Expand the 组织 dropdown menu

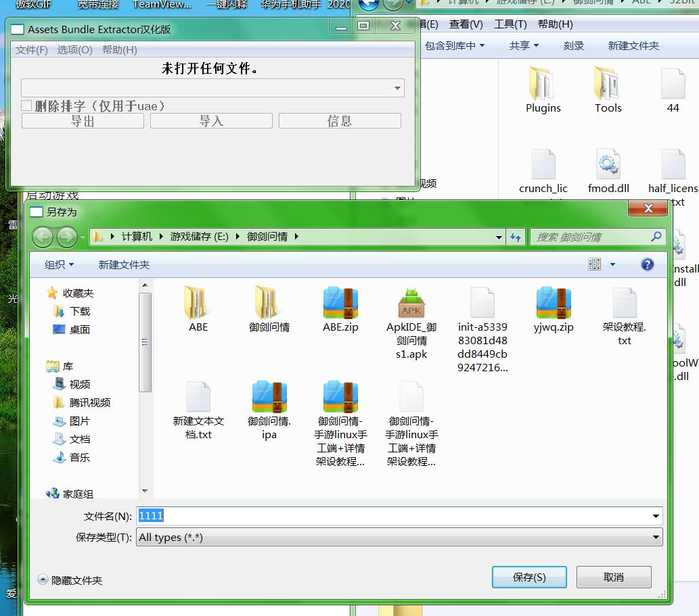[x=60, y=265]
